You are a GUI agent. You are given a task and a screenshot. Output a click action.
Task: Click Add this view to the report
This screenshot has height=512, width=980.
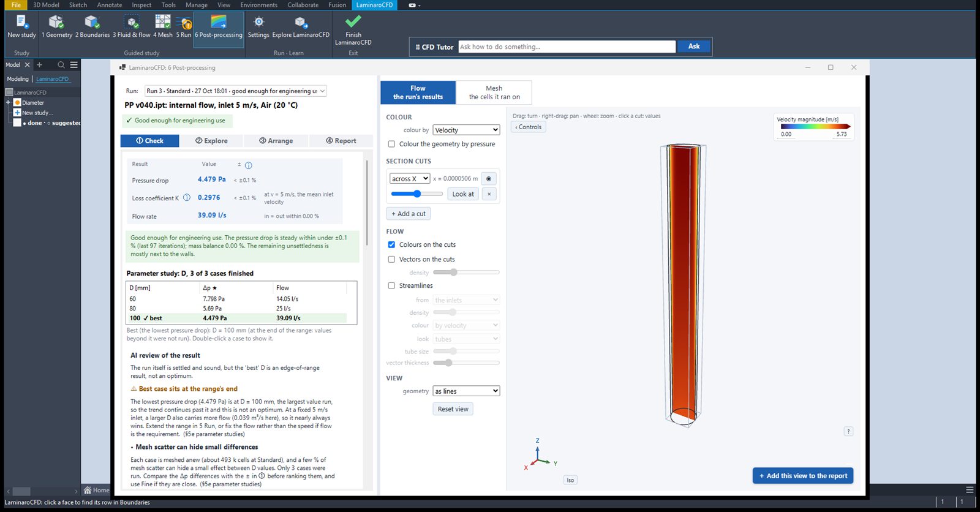point(803,475)
